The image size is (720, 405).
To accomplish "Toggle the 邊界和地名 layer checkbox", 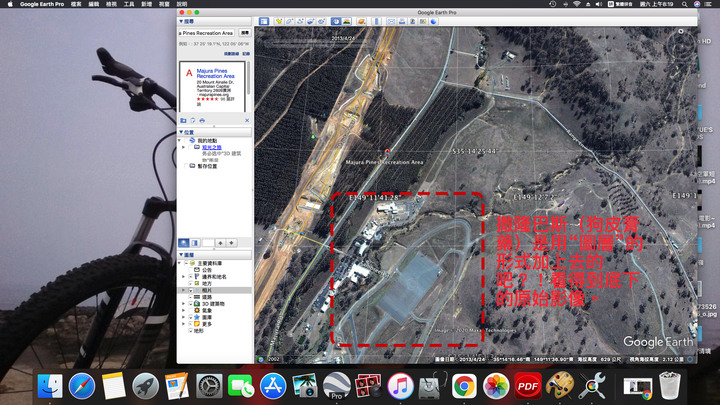I will 191,276.
